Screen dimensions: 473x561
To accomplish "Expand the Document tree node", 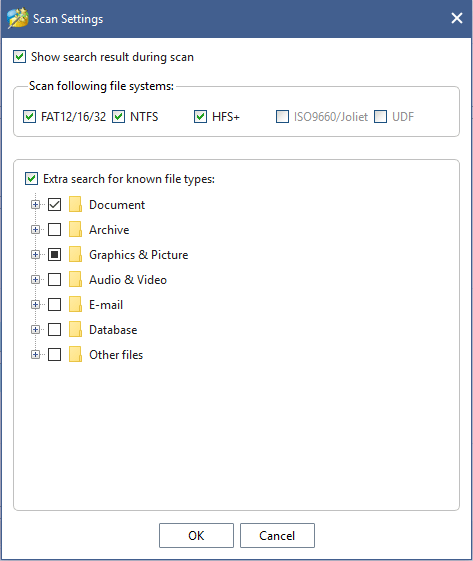I will [35, 204].
